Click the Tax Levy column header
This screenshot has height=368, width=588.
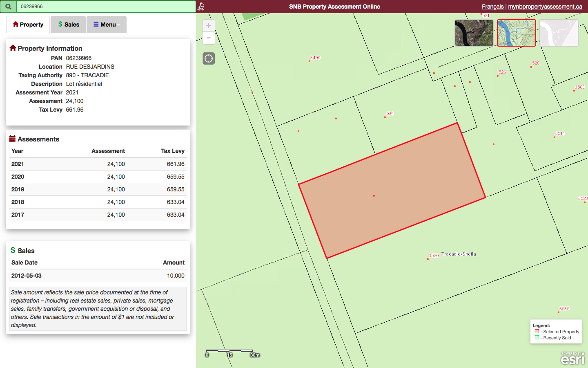pyautogui.click(x=173, y=151)
